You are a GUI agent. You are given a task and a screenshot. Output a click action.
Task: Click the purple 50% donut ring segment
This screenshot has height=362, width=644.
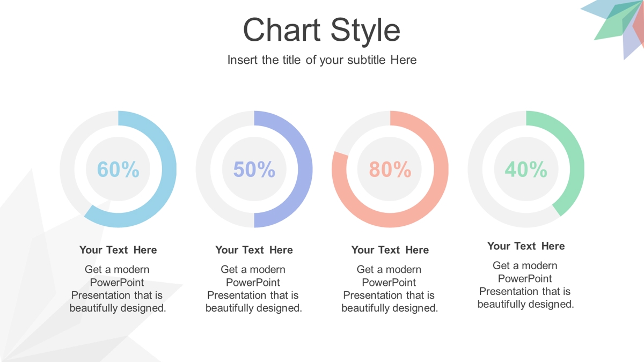[304, 169]
